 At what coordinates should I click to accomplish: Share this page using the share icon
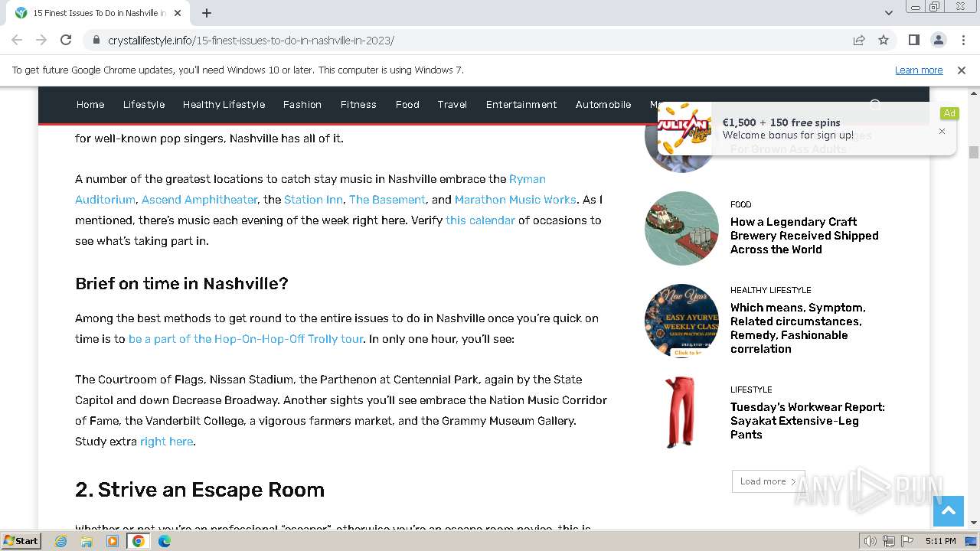pyautogui.click(x=859, y=40)
